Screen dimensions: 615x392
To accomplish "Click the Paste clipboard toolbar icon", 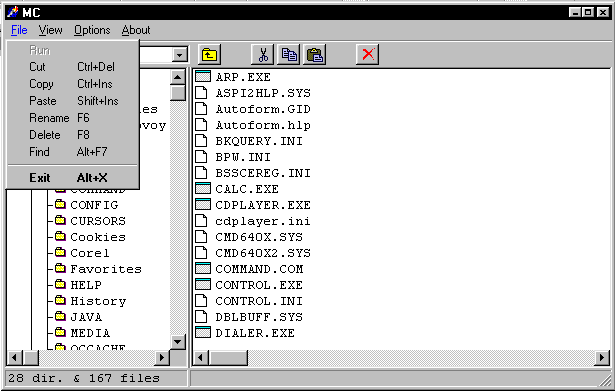I will point(315,55).
